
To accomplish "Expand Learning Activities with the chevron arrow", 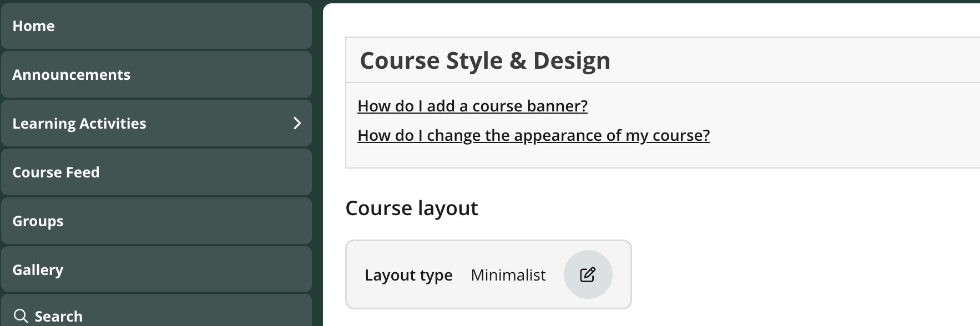I will pos(297,123).
